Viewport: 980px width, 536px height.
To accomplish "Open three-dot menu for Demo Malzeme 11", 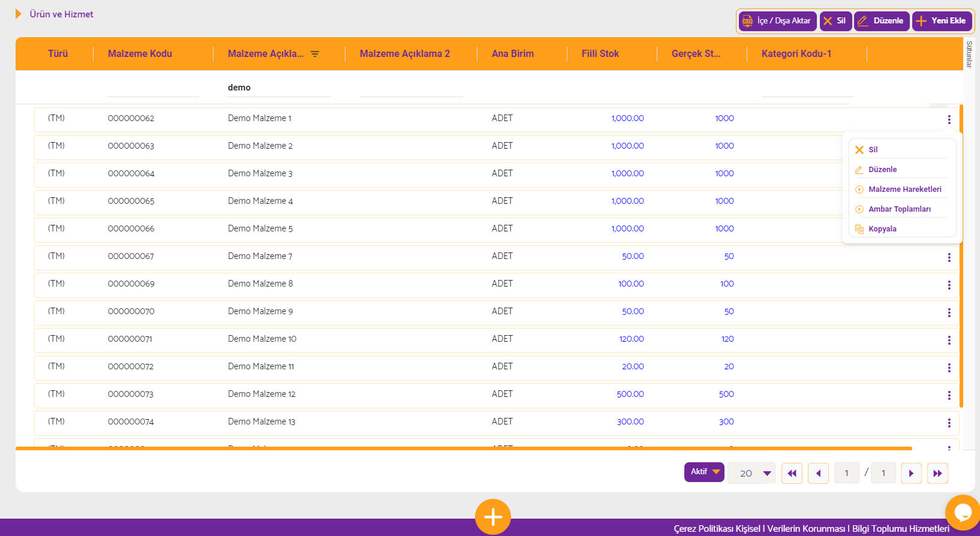I will 949,368.
